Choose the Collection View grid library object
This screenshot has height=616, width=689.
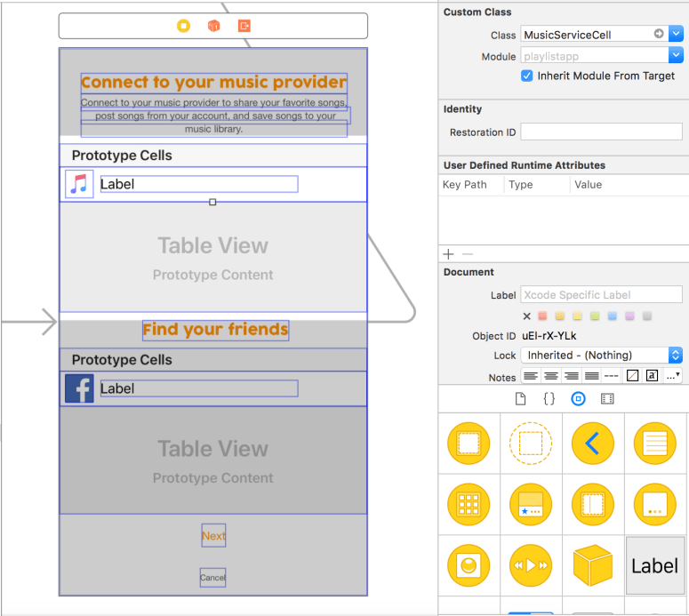(x=469, y=504)
